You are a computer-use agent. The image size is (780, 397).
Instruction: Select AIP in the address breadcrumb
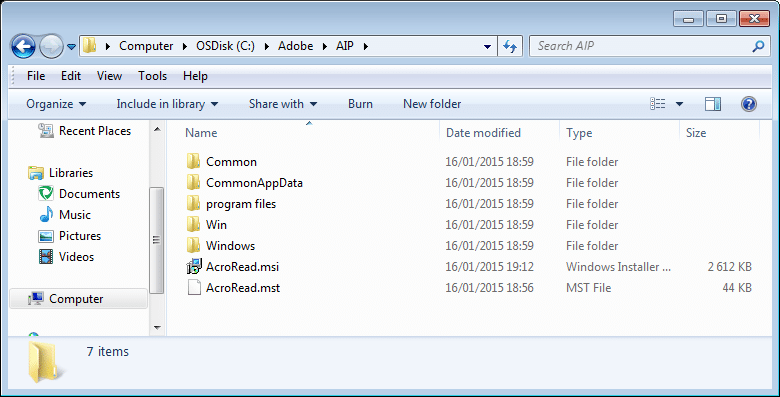click(345, 46)
